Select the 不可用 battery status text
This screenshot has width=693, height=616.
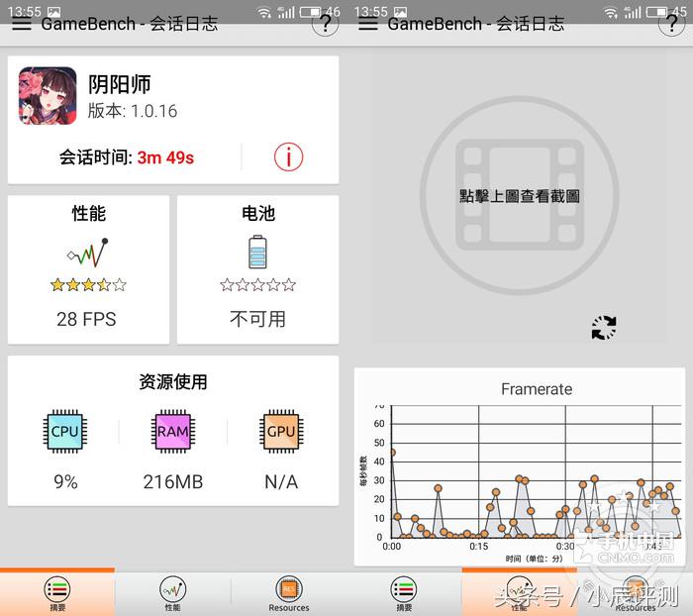pyautogui.click(x=257, y=319)
